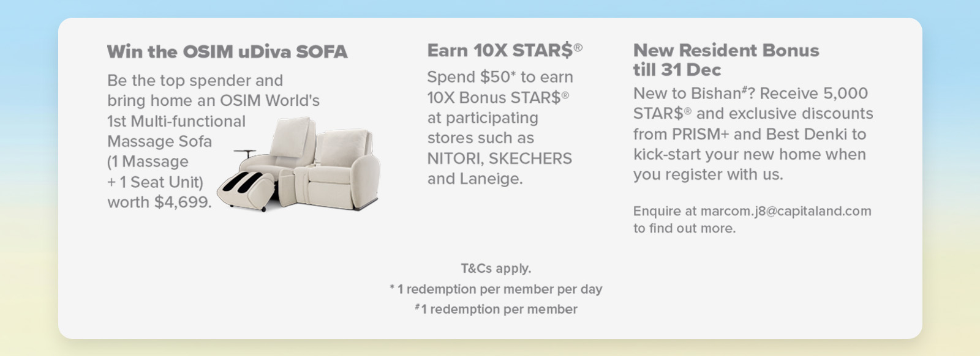Click the "1 redemption per member per day" footnote
The image size is (980, 356).
tap(499, 289)
